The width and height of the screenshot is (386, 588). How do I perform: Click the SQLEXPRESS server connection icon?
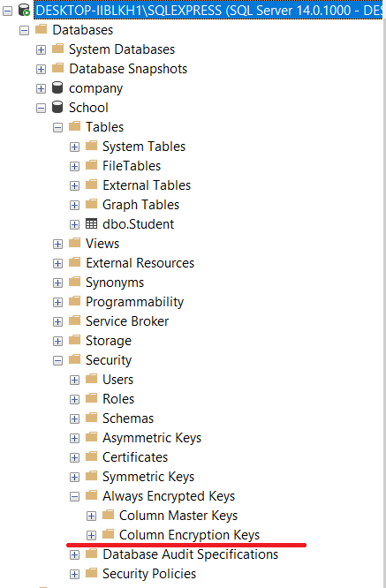(25, 10)
